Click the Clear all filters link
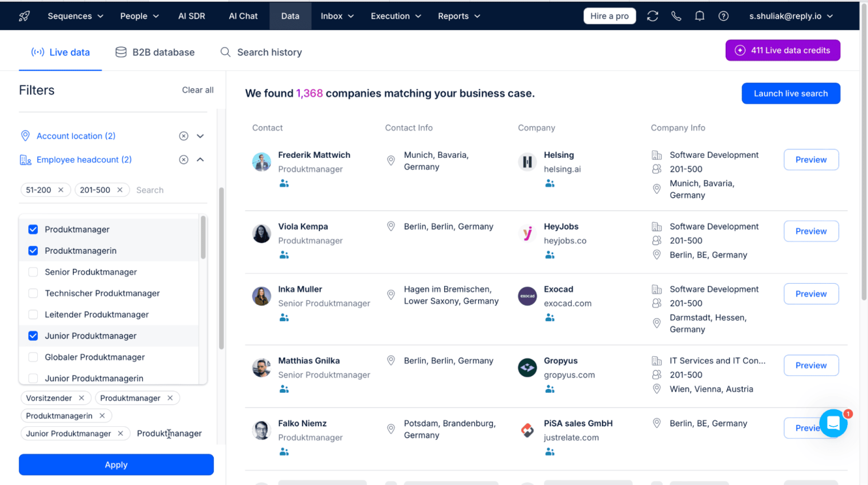 (x=198, y=90)
